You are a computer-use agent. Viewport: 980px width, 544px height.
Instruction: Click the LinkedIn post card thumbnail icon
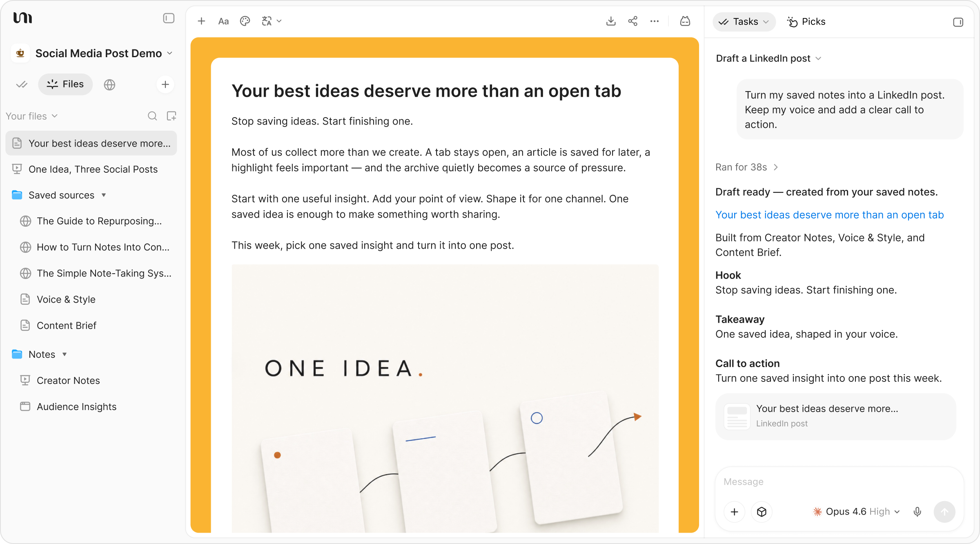(737, 417)
